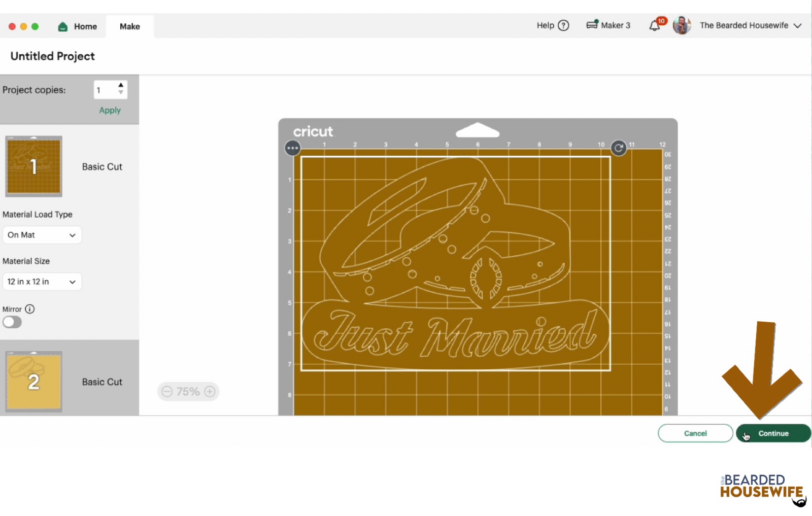
Task: Click the user profile avatar
Action: (x=682, y=25)
